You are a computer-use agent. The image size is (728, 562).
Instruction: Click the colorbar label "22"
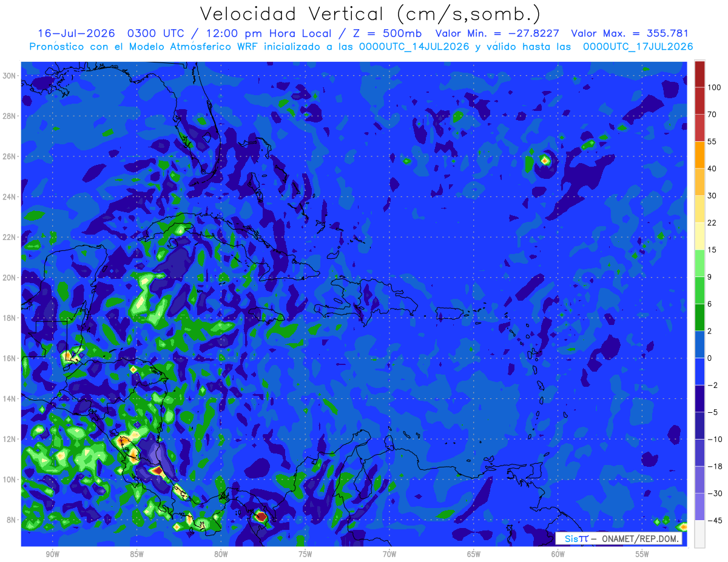712,222
